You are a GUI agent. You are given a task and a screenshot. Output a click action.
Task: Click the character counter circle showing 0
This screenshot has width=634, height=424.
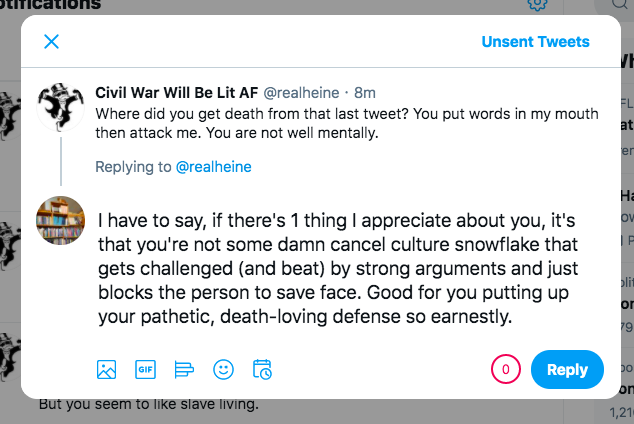(505, 369)
